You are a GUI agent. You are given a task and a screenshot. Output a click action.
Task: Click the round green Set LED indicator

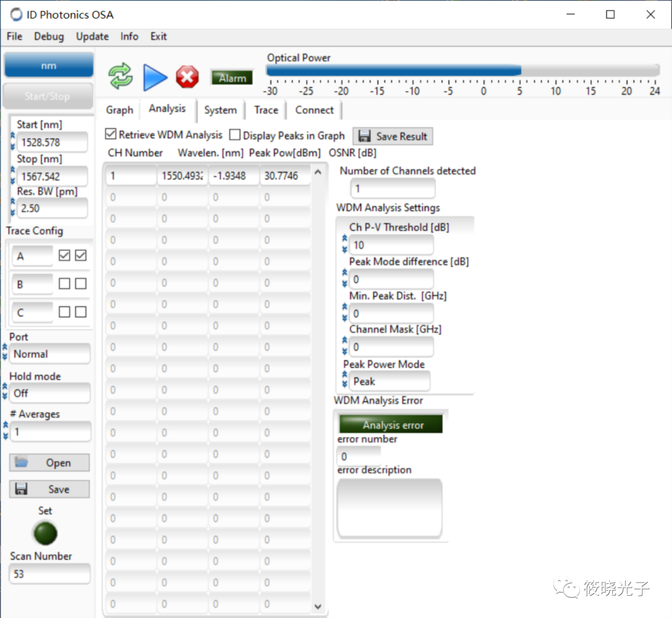tap(45, 533)
